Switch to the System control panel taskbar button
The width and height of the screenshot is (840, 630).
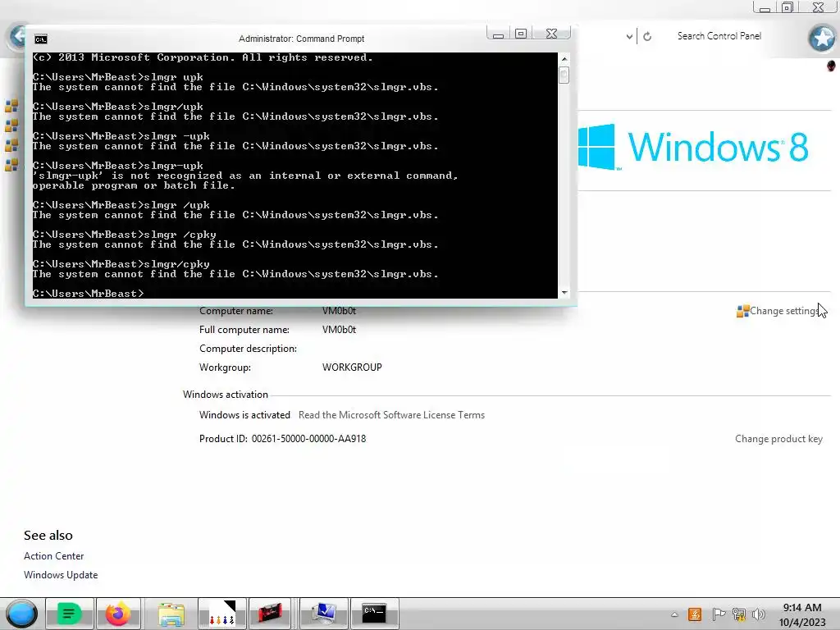pyautogui.click(x=323, y=614)
